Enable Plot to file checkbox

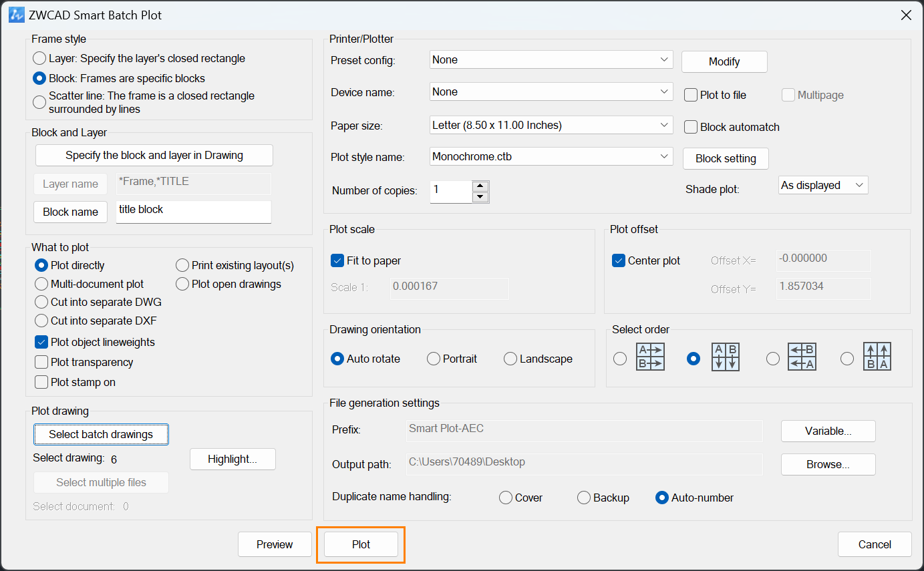(x=691, y=95)
